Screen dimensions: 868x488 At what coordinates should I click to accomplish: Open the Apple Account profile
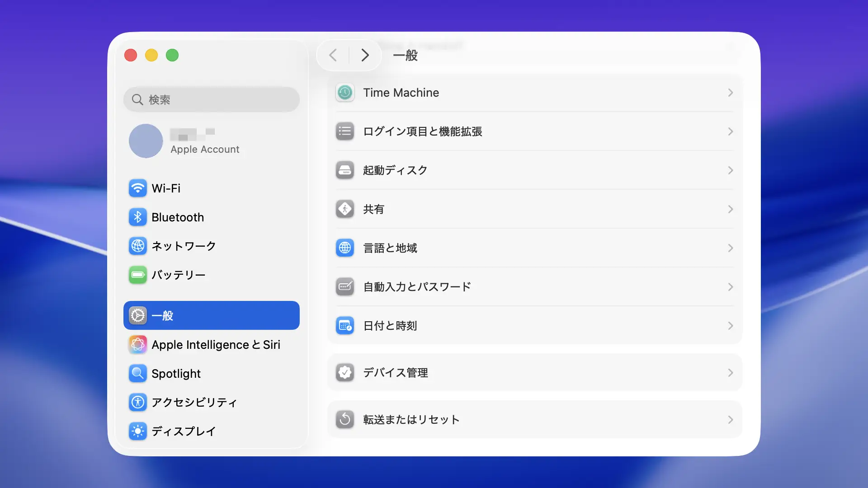(x=205, y=141)
